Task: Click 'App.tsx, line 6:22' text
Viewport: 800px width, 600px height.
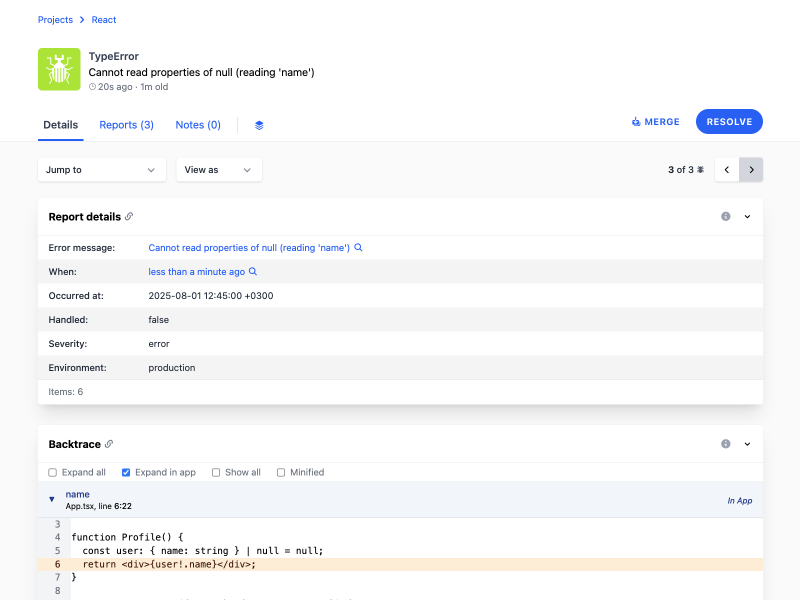Action: 98,506
